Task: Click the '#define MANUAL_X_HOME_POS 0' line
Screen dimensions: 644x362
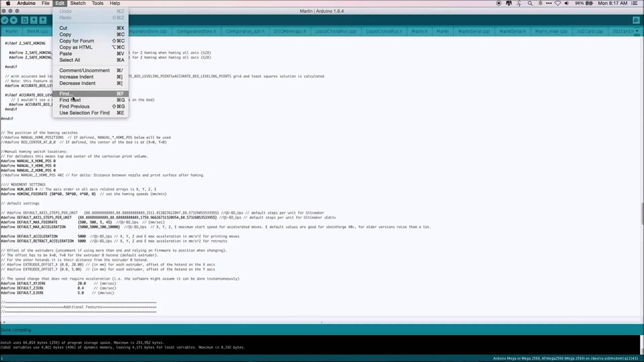Action: (x=28, y=161)
